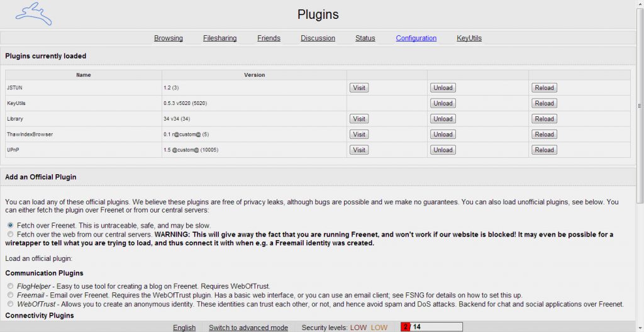Unload the KeyUtils plugin
Image resolution: width=644 pixels, height=332 pixels.
pyautogui.click(x=443, y=104)
